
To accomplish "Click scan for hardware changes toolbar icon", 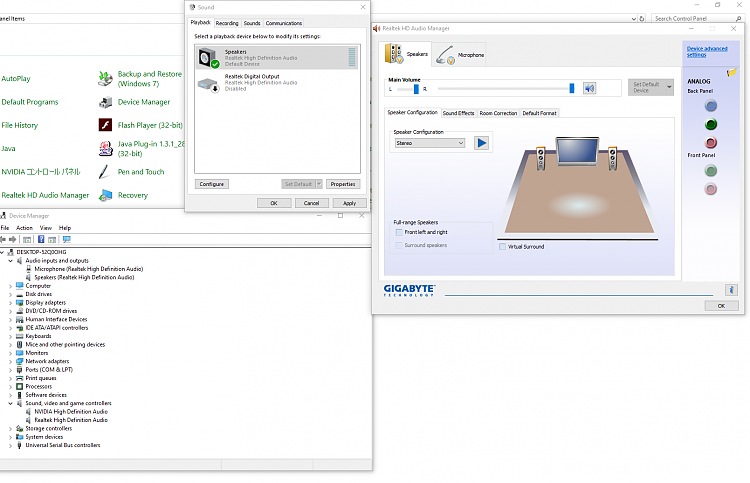I will click(66, 240).
